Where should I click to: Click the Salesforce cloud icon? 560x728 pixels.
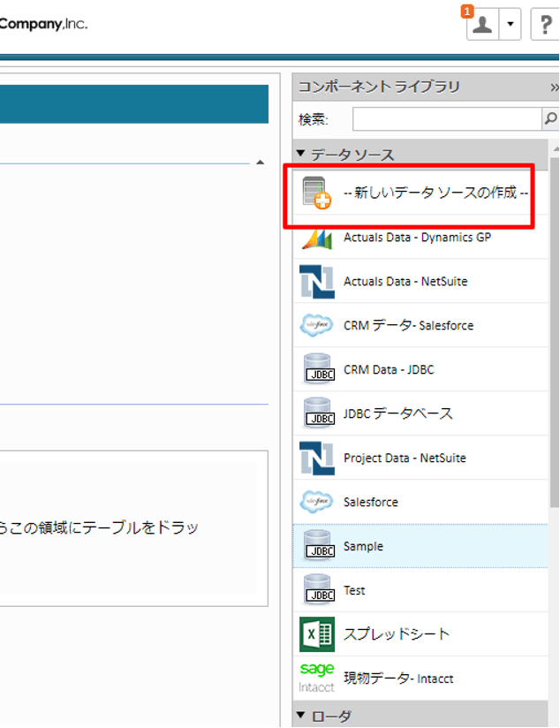(x=316, y=502)
